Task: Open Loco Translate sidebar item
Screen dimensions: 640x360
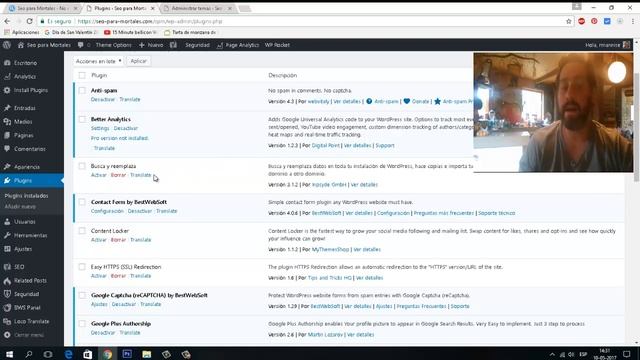Action: click(x=31, y=322)
